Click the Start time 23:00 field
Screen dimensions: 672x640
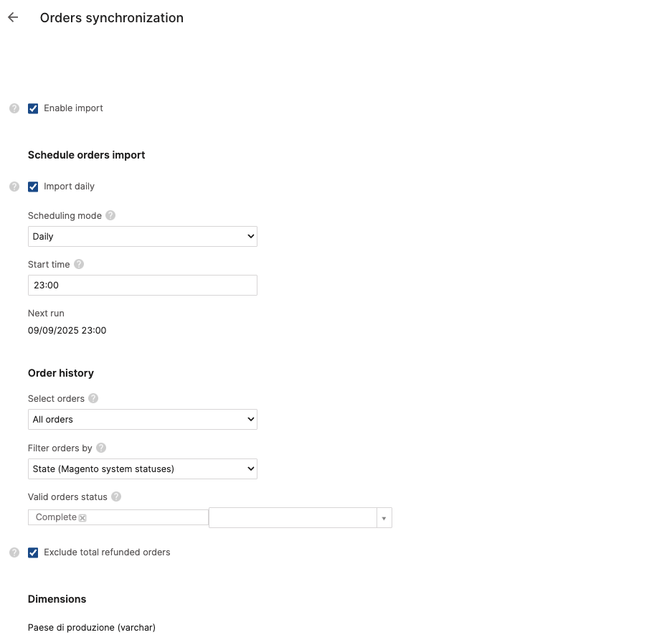[x=142, y=285]
